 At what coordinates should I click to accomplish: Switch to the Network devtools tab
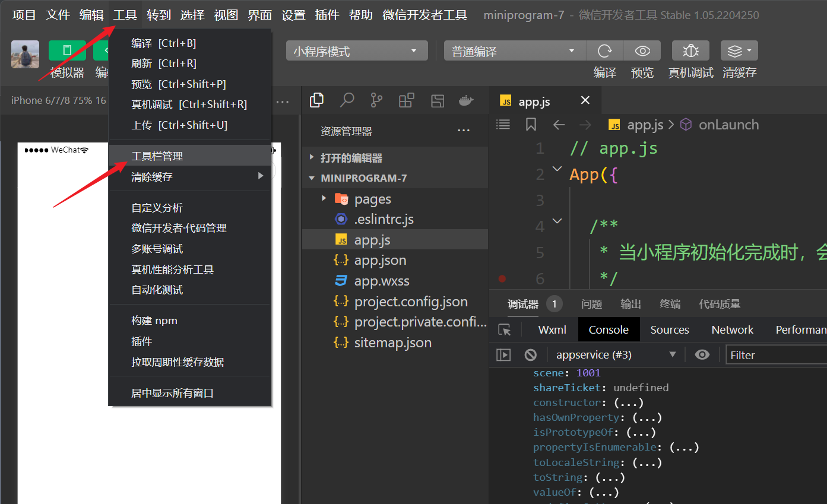click(733, 330)
